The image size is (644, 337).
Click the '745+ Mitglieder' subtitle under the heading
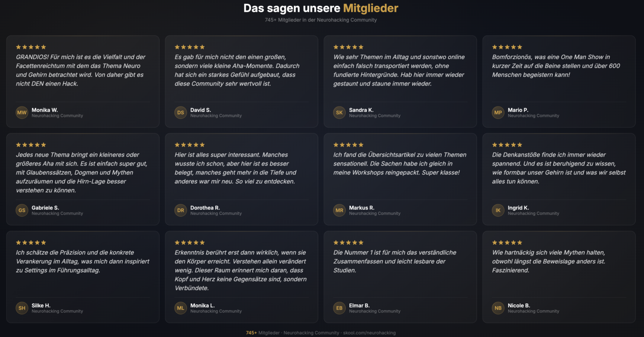coord(321,20)
